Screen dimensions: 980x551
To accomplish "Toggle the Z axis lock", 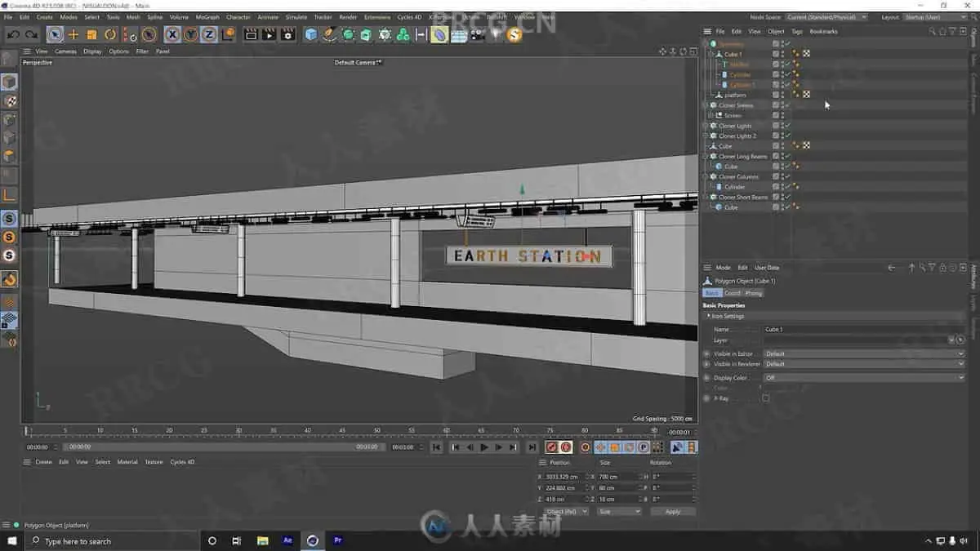I will (x=209, y=34).
